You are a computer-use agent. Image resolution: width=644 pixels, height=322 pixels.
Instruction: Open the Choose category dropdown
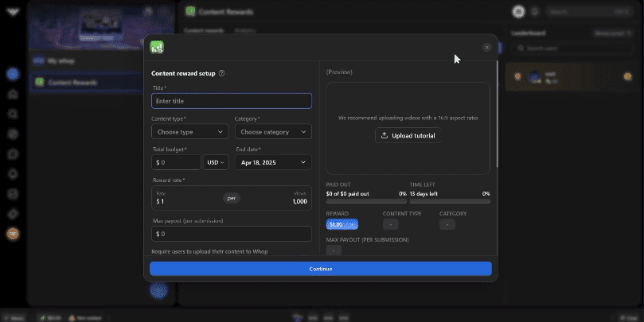click(272, 132)
